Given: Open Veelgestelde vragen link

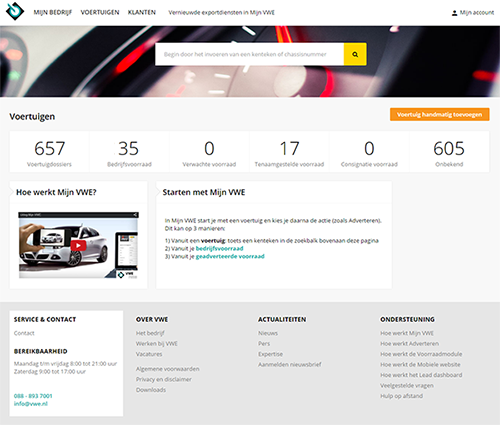Looking at the screenshot, I should [407, 385].
